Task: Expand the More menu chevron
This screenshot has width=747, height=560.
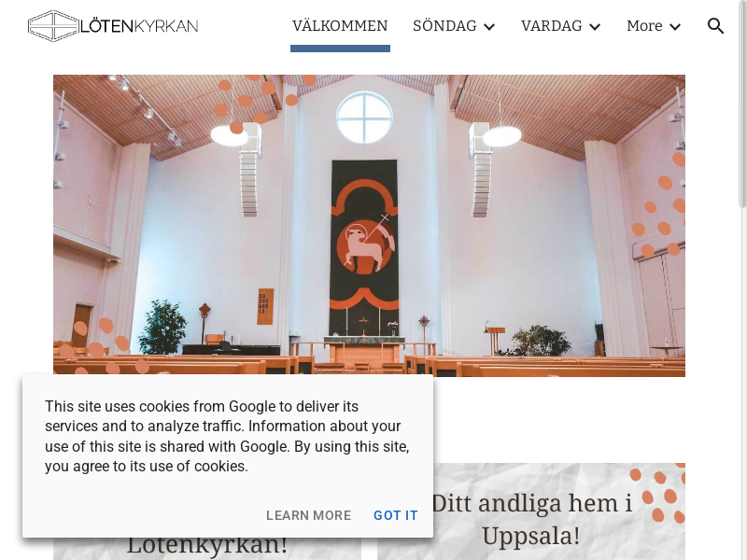Action: (675, 27)
